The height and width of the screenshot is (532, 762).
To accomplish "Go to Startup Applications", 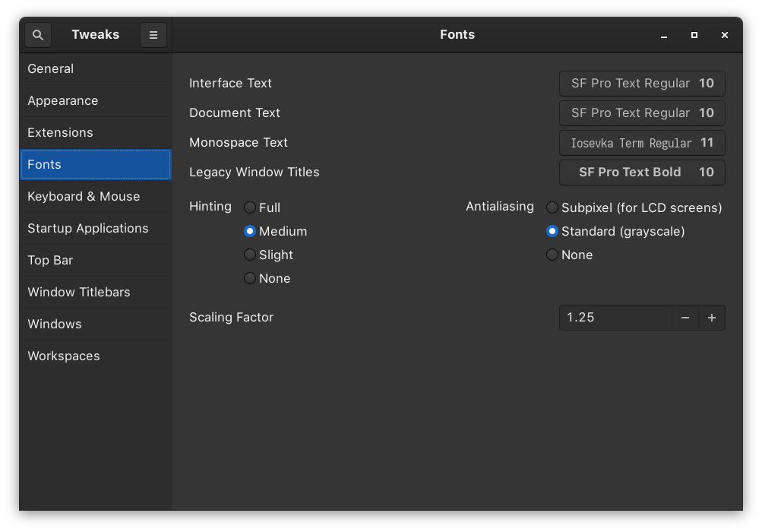I will click(96, 229).
